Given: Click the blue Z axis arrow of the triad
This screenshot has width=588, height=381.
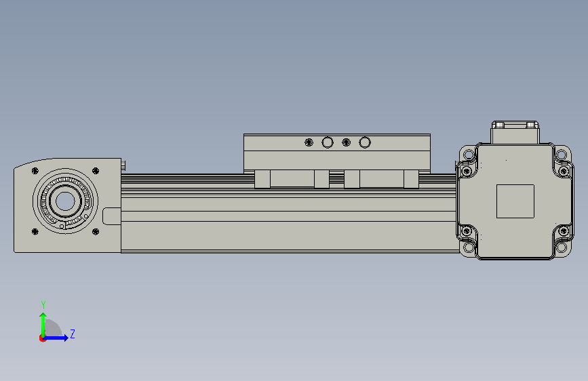Looking at the screenshot, I should (56, 338).
